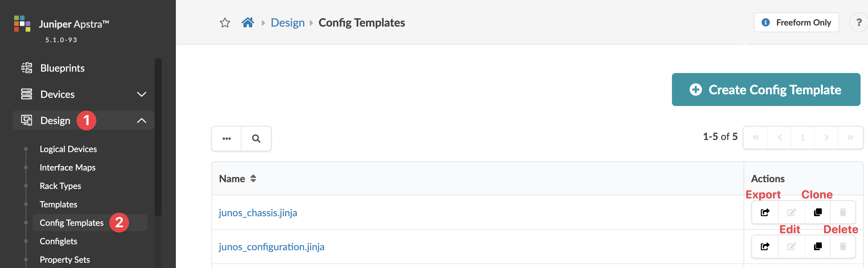Export the junos_chassis.jinja template
The height and width of the screenshot is (268, 868).
pyautogui.click(x=765, y=212)
